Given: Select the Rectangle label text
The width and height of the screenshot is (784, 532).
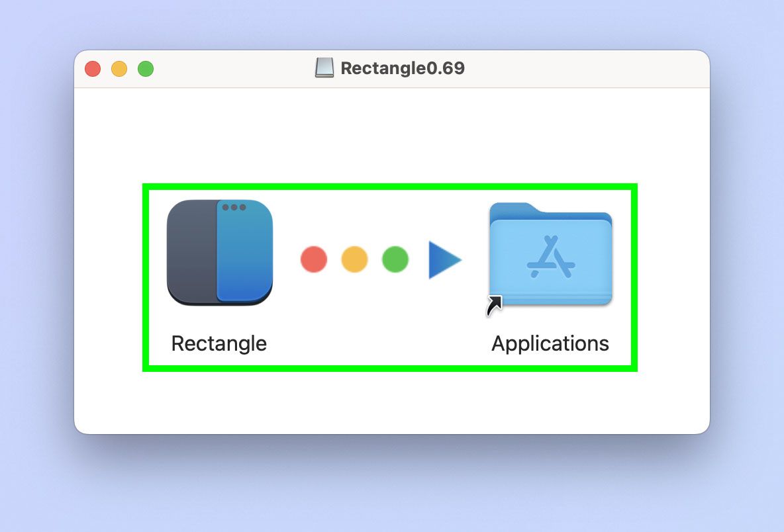Looking at the screenshot, I should tap(219, 343).
